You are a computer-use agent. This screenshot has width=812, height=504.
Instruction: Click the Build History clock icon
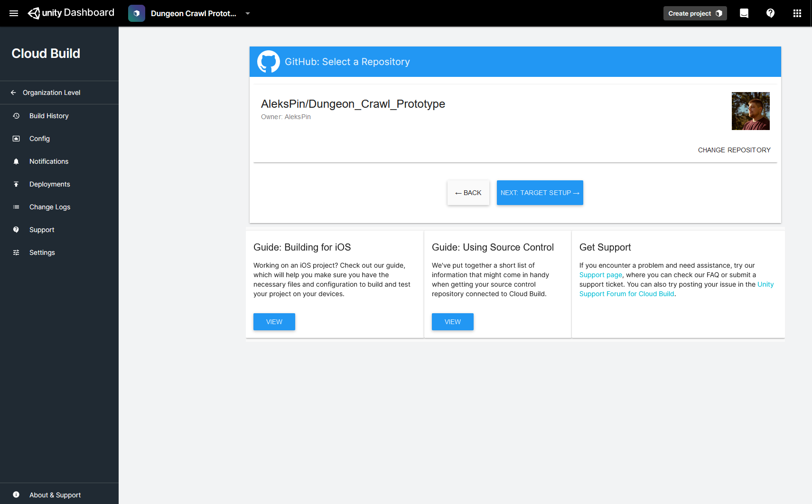[16, 116]
